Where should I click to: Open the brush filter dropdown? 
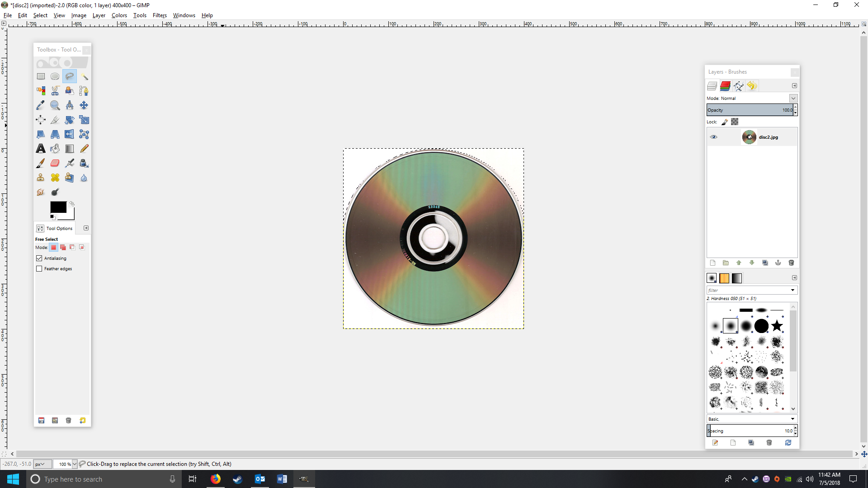click(x=793, y=290)
